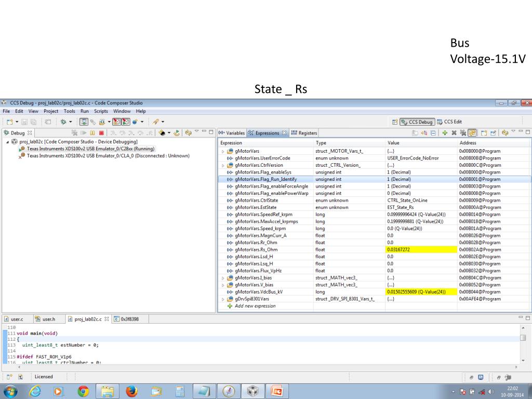Open the Project menu
This screenshot has width=532, height=399.
pos(51,111)
